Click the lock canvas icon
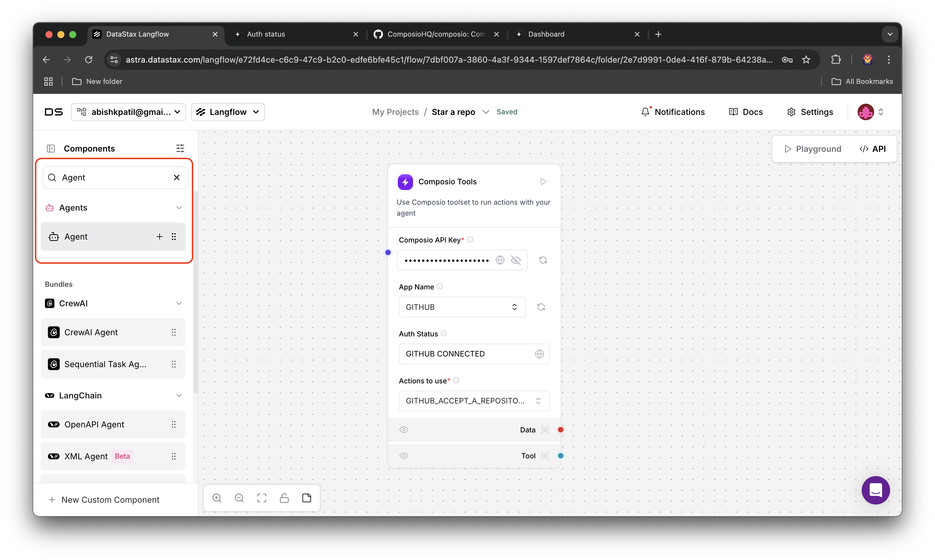The image size is (935, 560). click(284, 498)
